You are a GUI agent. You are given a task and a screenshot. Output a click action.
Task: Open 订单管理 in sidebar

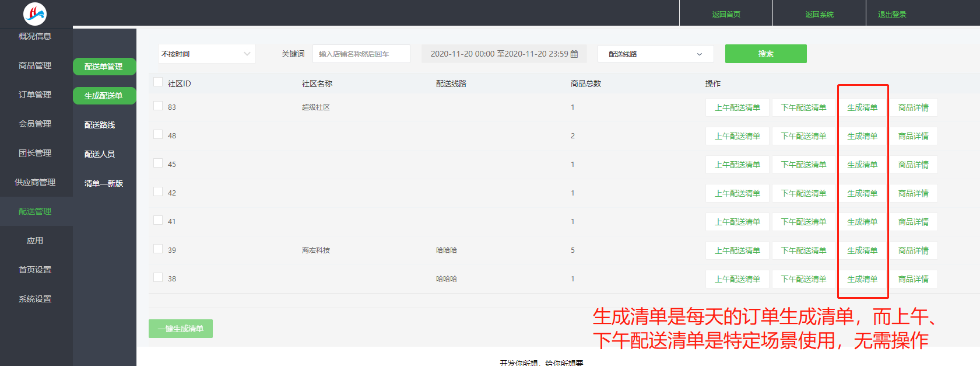coord(35,95)
